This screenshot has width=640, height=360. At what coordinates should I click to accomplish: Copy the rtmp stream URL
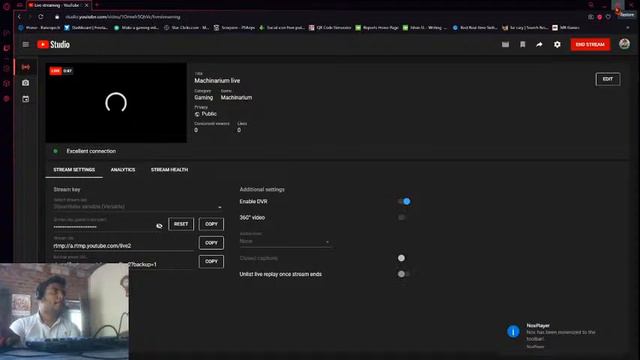pos(211,243)
